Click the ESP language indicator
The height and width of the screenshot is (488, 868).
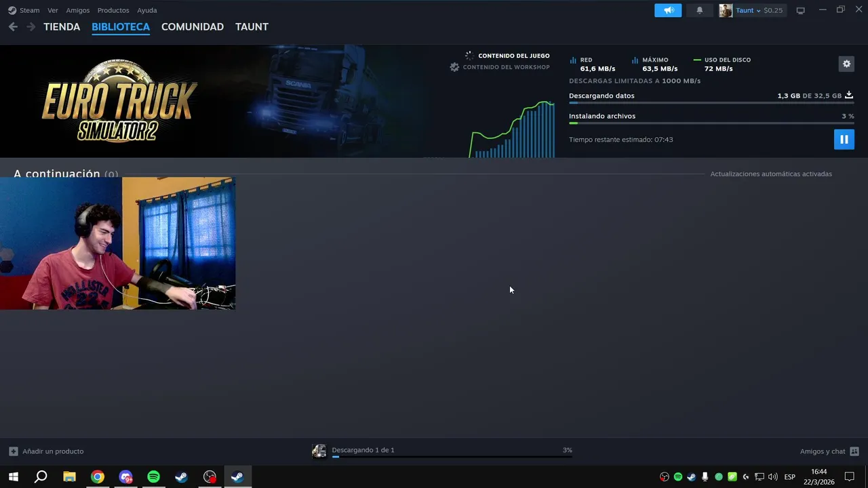coord(790,477)
